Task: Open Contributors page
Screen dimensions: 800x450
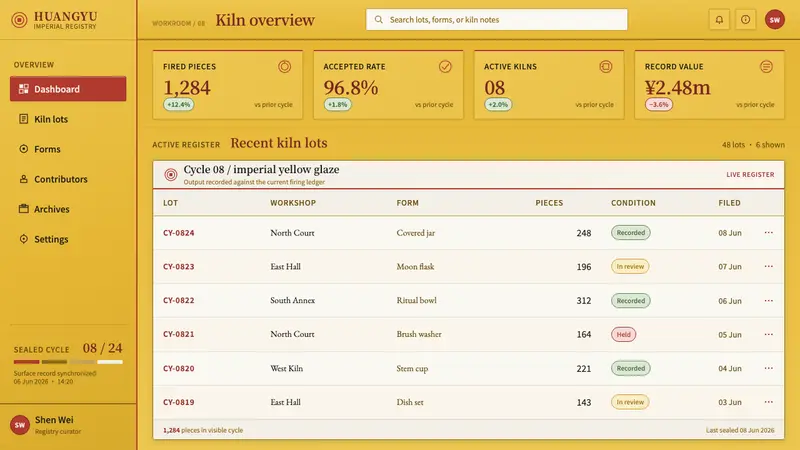Action: click(68, 179)
